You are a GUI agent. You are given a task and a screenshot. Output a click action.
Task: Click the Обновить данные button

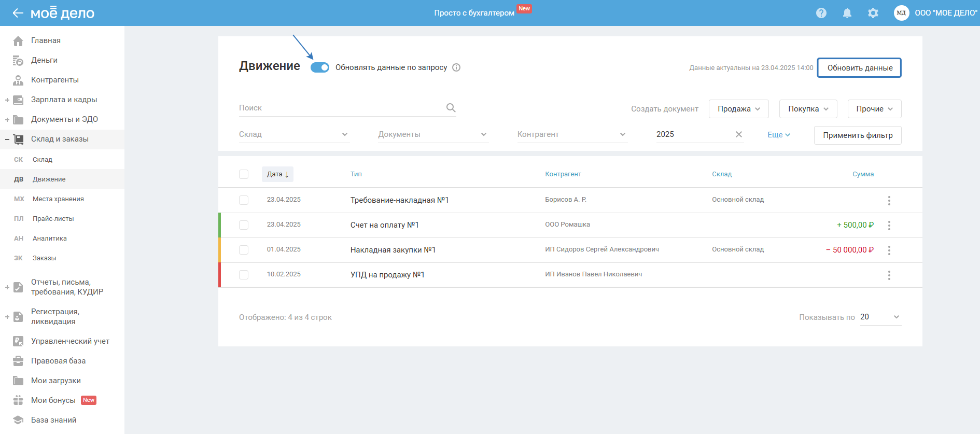(859, 68)
